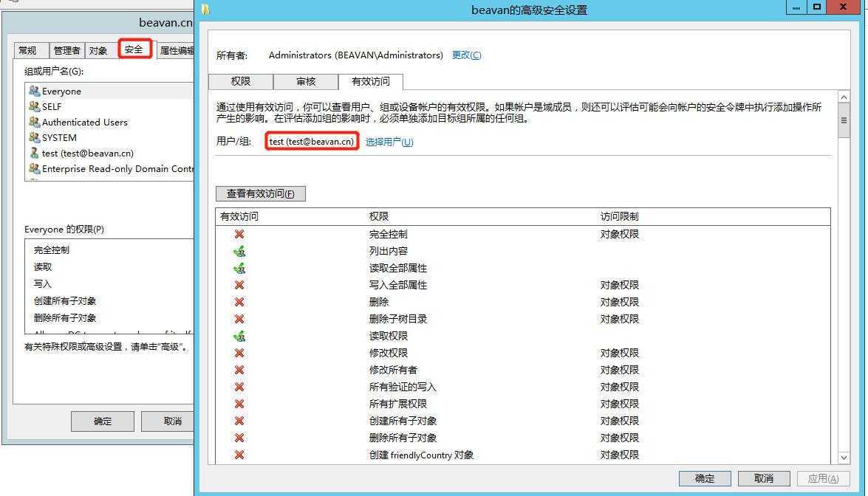Switch to the 权限 tab
868x496 pixels.
(240, 81)
